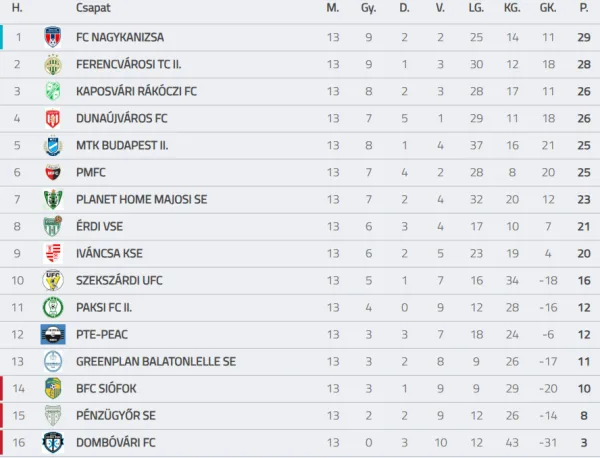Click the Paksi FC II. logo
Viewport: 600px width, 458px height.
[x=53, y=307]
